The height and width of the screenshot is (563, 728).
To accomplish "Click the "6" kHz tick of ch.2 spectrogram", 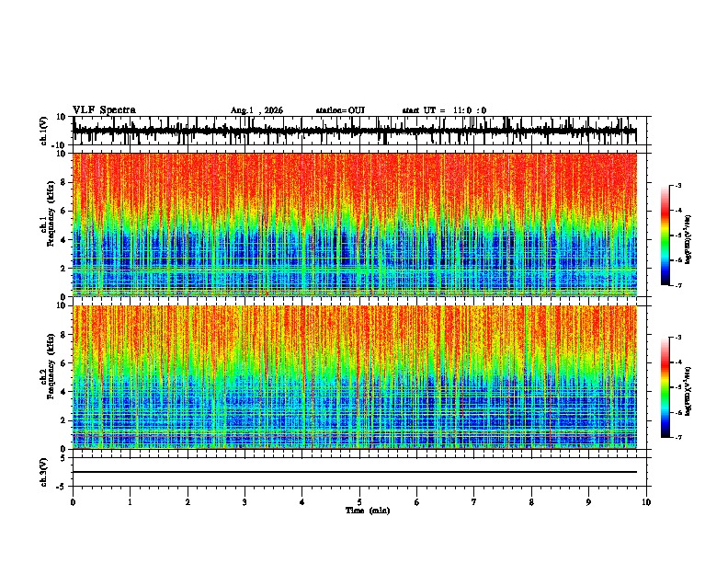I will click(x=63, y=363).
